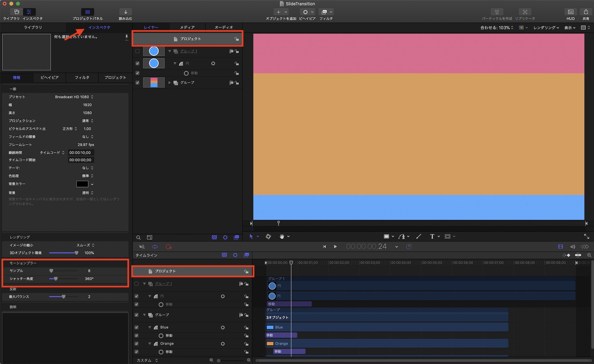Open the レンダリング menu above the canvas
The image size is (594, 364).
coord(546,28)
